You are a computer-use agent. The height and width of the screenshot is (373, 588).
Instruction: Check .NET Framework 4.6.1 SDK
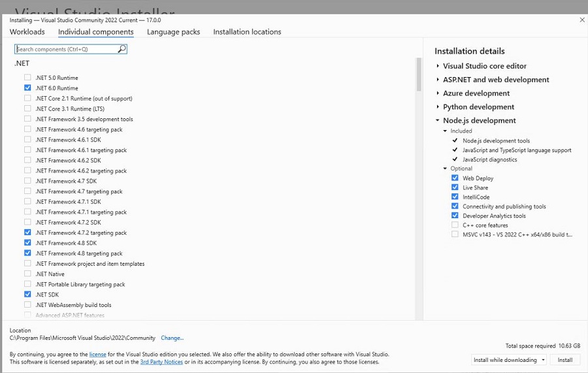pos(27,139)
